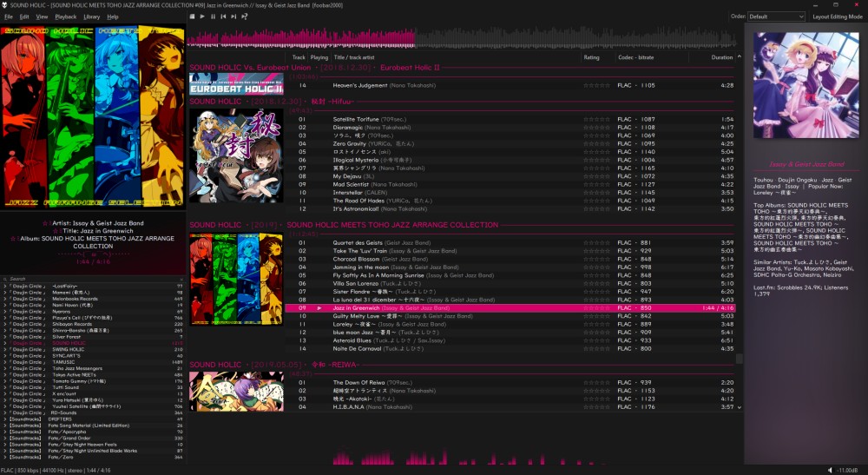Select the track H.I.B.A.N.A
The width and height of the screenshot is (868, 475).
[x=510, y=407]
